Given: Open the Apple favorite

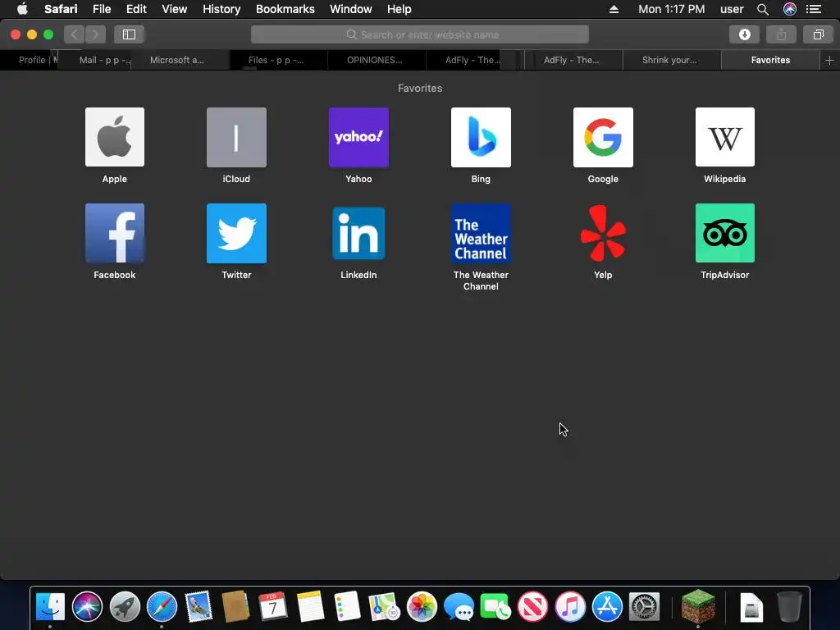Looking at the screenshot, I should coord(115,137).
